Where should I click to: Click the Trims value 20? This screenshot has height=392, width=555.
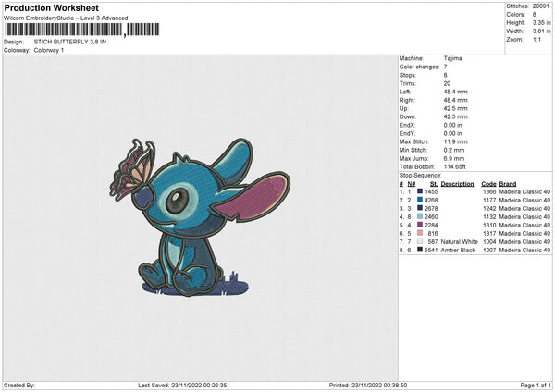click(447, 83)
